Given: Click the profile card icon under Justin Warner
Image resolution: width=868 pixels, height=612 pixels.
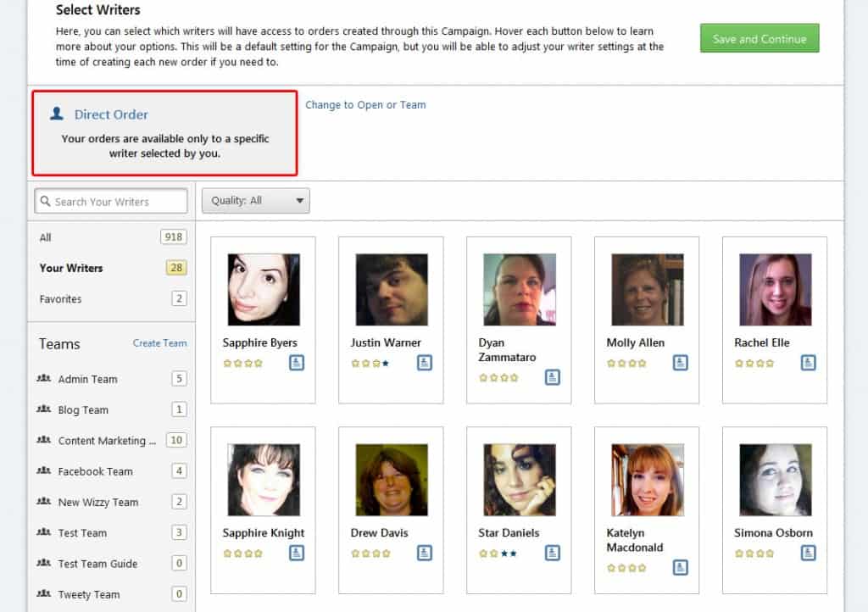Looking at the screenshot, I should [424, 363].
